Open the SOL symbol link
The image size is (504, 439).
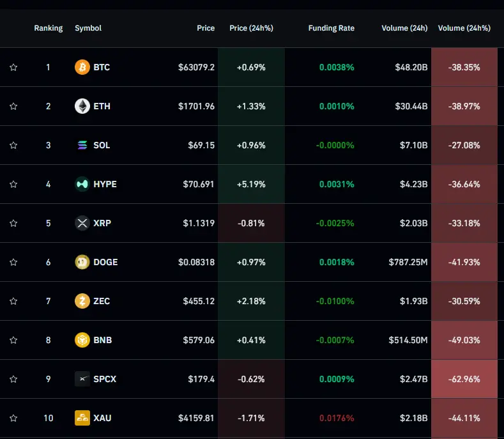(102, 145)
